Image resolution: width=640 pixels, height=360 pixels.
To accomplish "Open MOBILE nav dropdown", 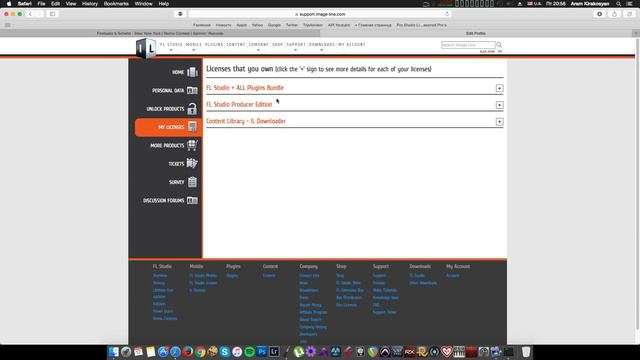I will 193,44.
